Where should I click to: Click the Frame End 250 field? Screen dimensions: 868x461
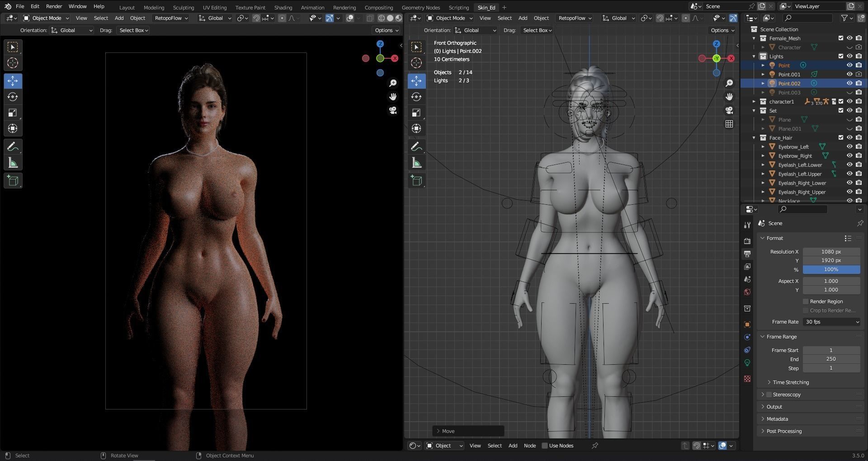coord(831,359)
